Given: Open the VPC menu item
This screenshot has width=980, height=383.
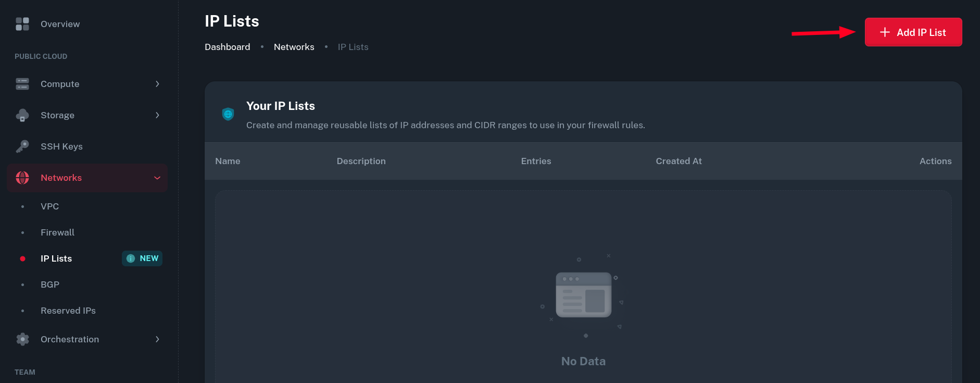Looking at the screenshot, I should pos(50,206).
